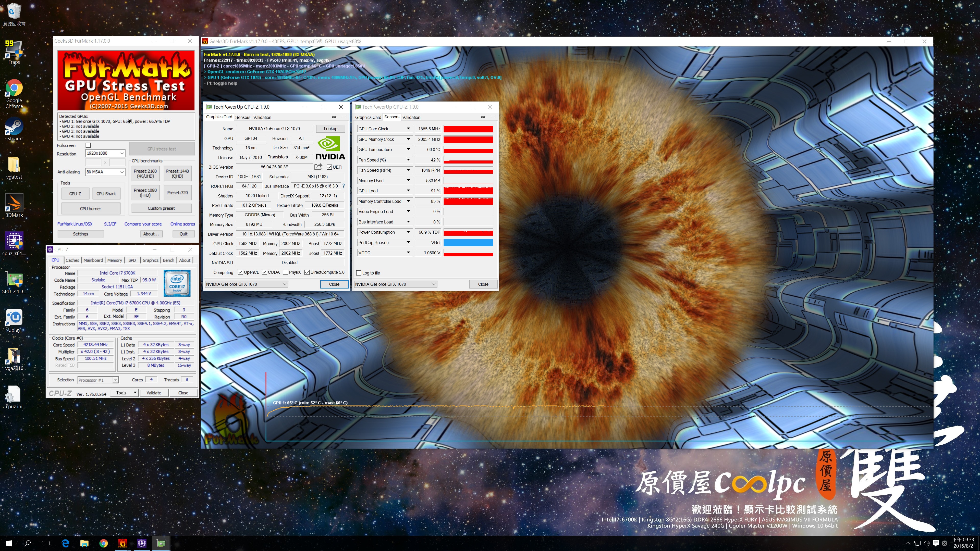The width and height of the screenshot is (980, 551).
Task: Open the hamburger menu in left GPU-Z
Action: 344,117
